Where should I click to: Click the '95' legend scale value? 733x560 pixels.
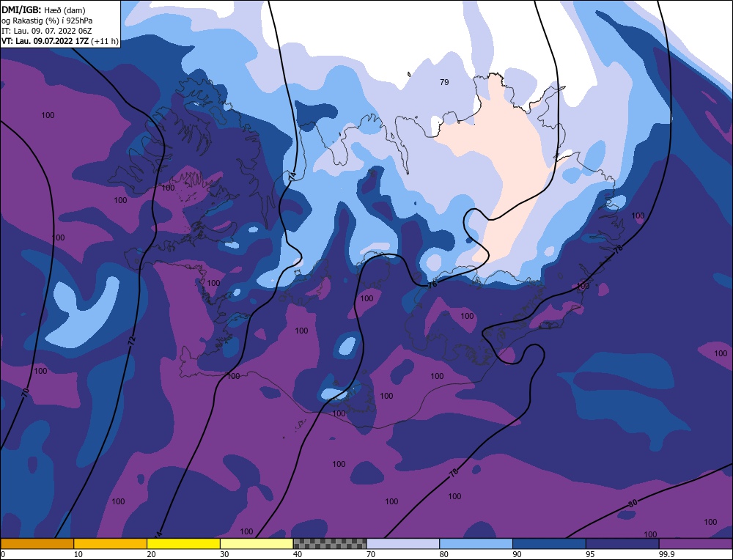click(x=590, y=554)
